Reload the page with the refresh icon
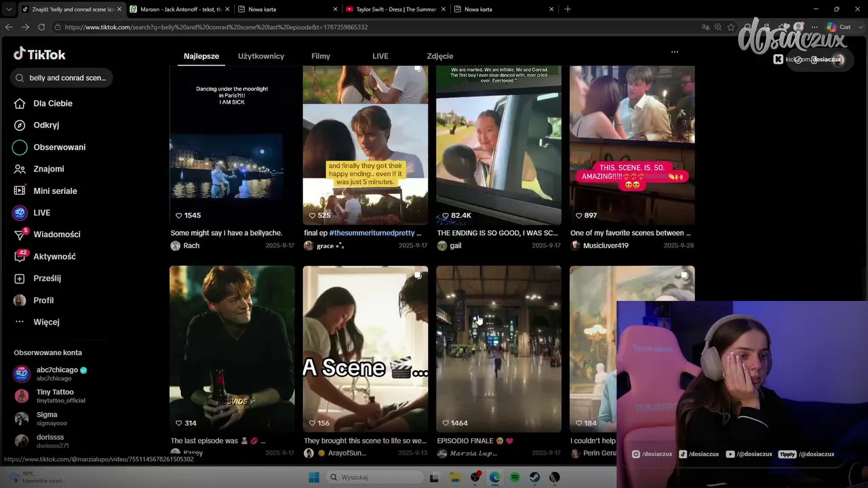 pyautogui.click(x=41, y=27)
